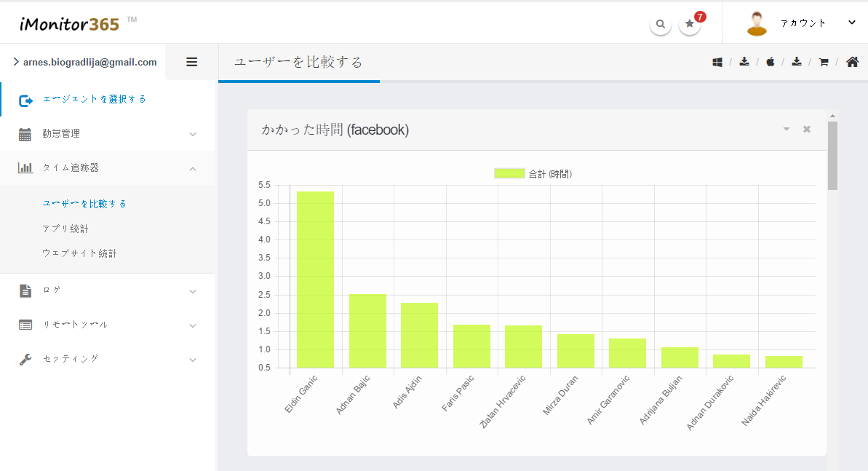Go to home via the house icon
This screenshot has width=868, height=471.
click(x=853, y=62)
